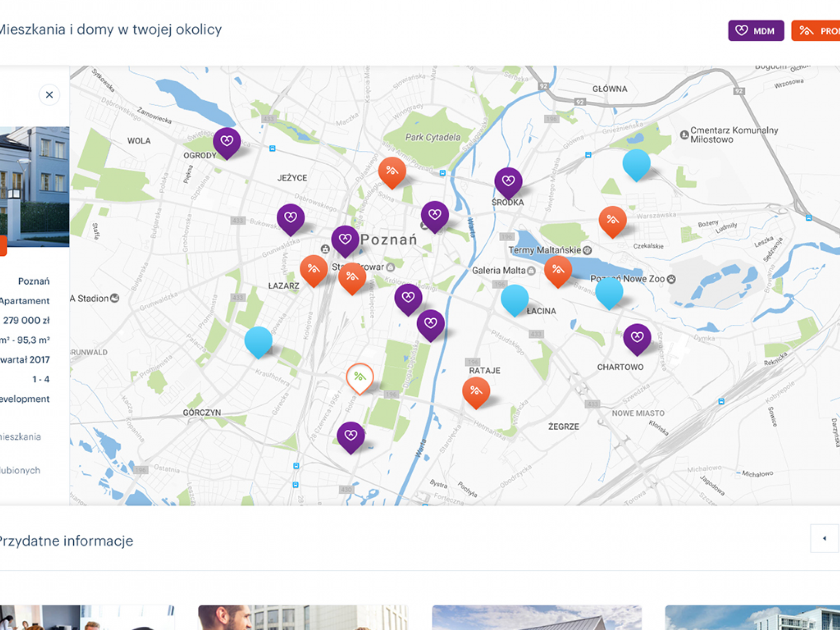Select purple MDM pin above Chartowo
Viewport: 840px width, 630px height.
coord(637,339)
